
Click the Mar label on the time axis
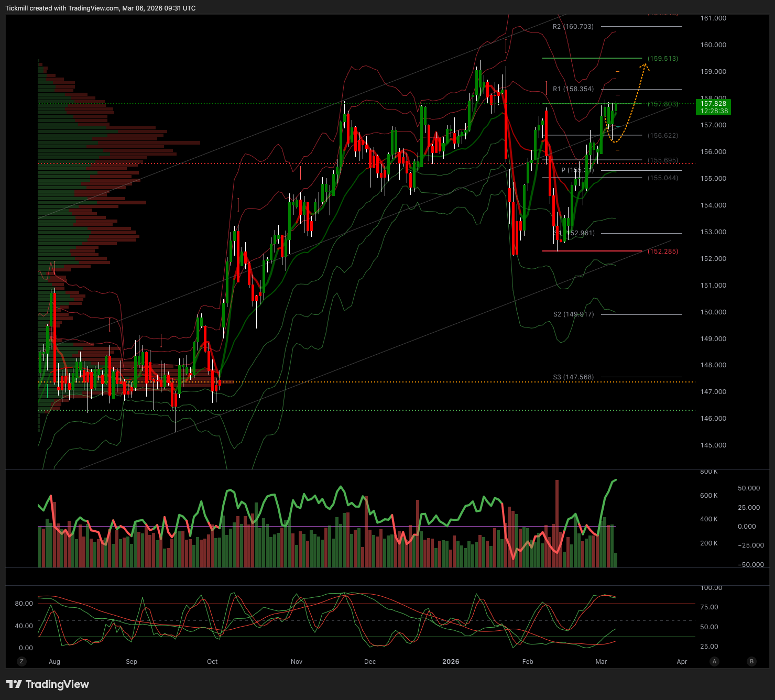(601, 661)
